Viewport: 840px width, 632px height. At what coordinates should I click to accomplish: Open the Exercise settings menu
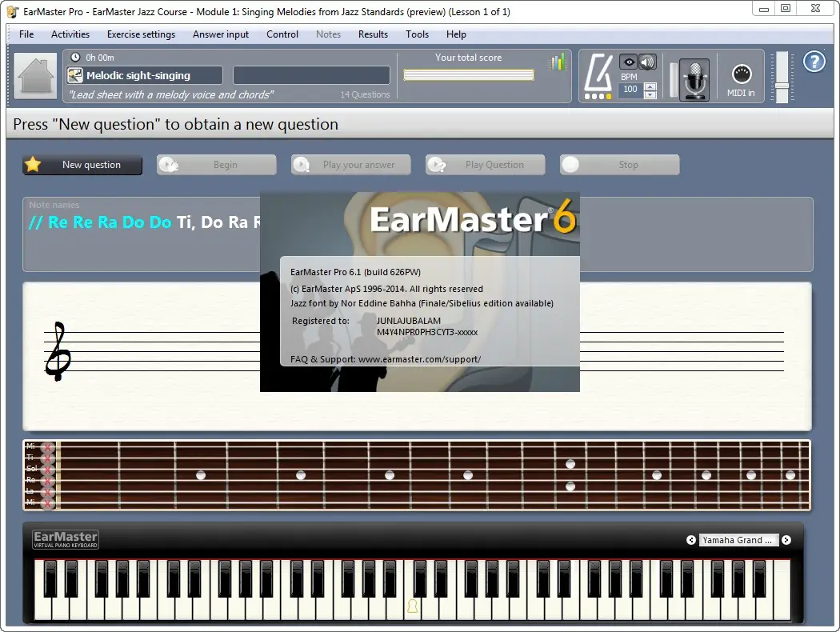(x=141, y=34)
